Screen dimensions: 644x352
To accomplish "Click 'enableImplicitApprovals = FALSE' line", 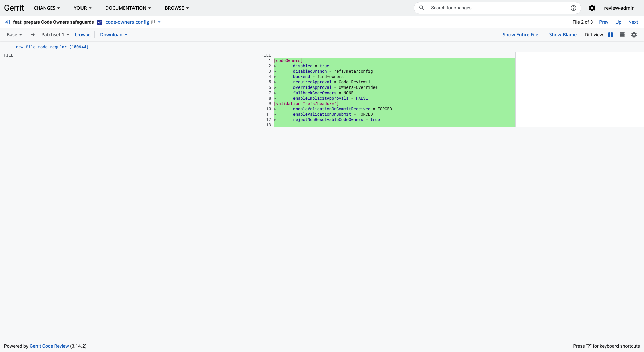I will tap(394, 98).
